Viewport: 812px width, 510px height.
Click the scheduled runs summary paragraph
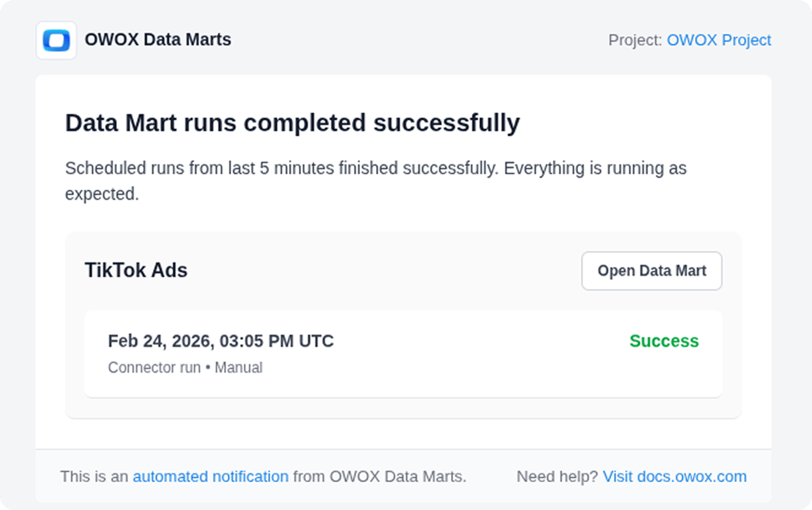(375, 181)
